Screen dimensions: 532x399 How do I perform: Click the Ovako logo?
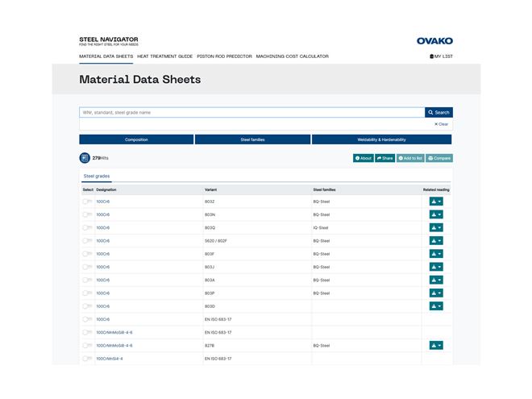click(x=434, y=40)
